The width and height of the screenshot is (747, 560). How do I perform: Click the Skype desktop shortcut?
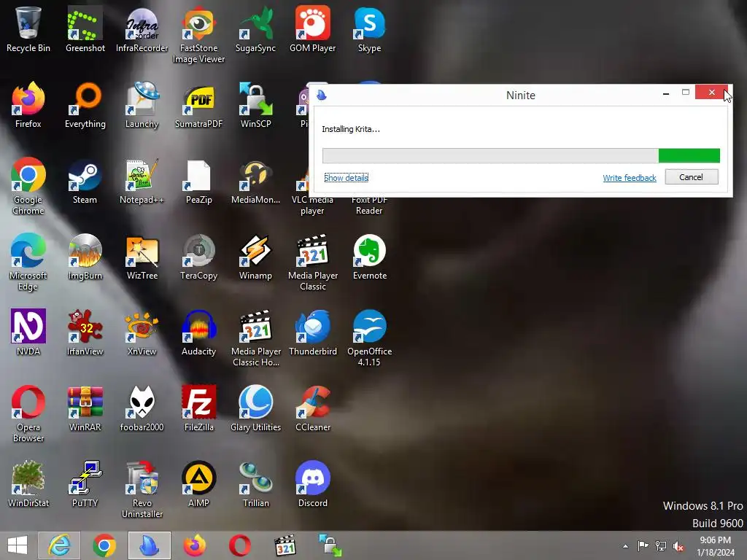click(369, 29)
